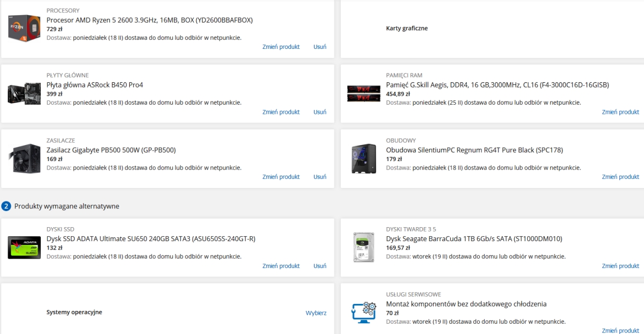The image size is (644, 334).
Task: Change the ADATA SU650 SSD product
Action: click(x=281, y=266)
